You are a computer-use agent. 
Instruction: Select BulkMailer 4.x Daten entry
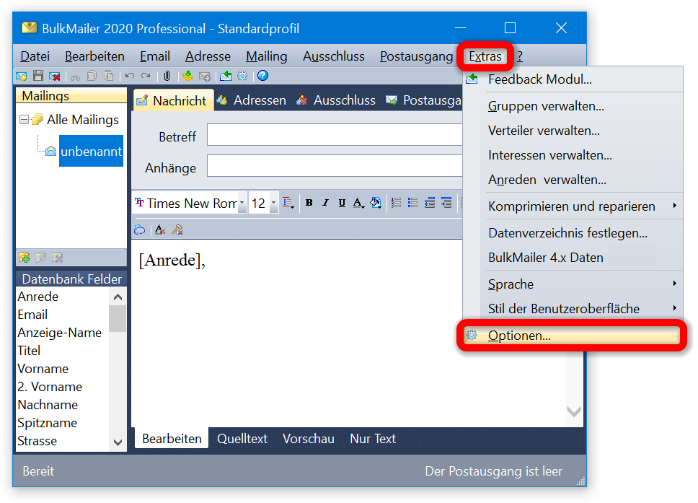573,258
